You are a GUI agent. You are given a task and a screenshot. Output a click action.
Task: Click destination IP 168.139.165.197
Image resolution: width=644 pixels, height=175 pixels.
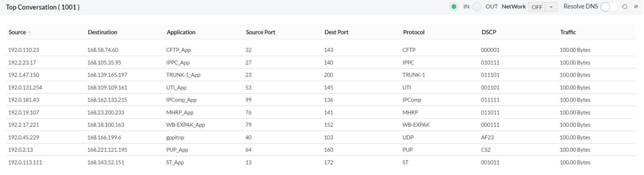(107, 75)
